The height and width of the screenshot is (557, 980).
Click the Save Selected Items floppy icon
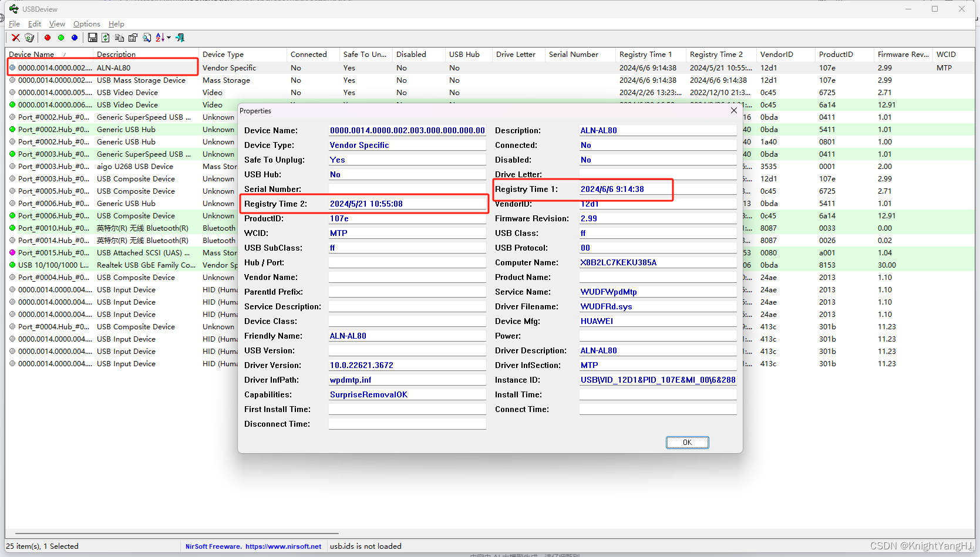click(92, 38)
